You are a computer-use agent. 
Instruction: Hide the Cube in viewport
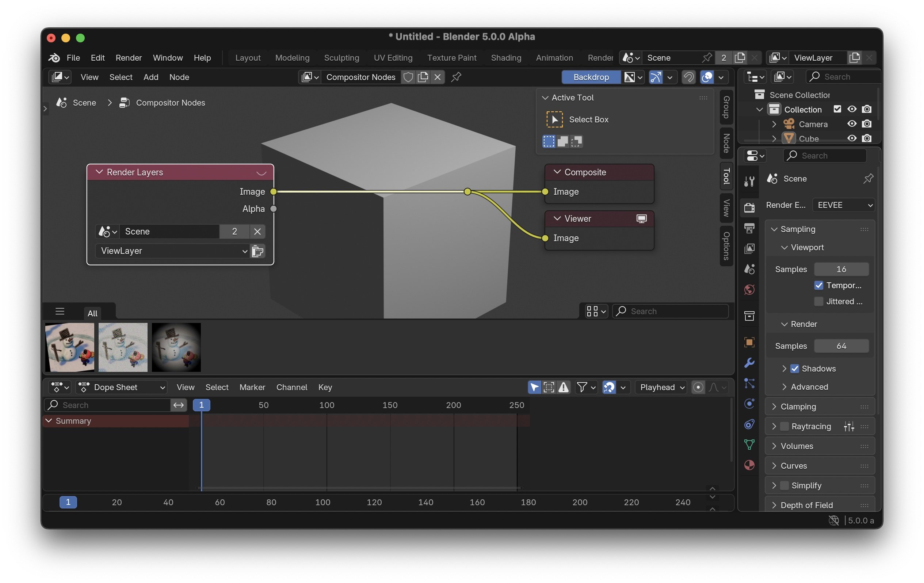click(x=851, y=138)
